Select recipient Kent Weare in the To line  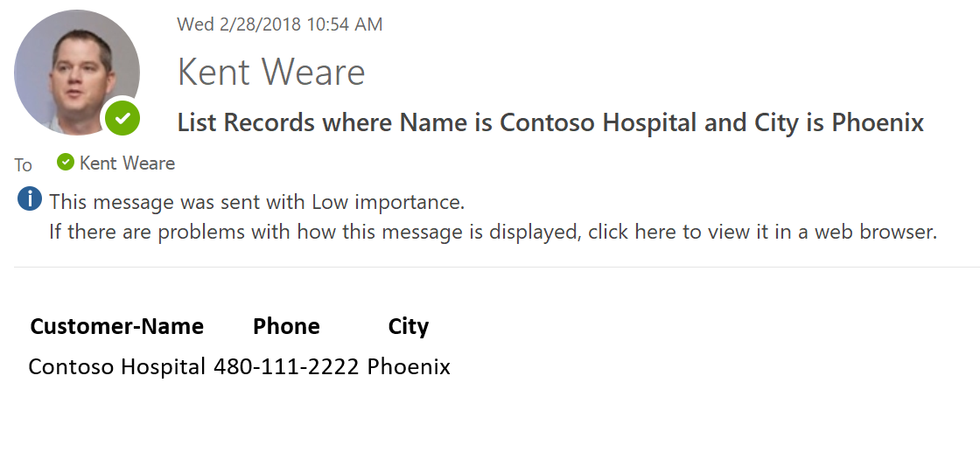coord(127,163)
